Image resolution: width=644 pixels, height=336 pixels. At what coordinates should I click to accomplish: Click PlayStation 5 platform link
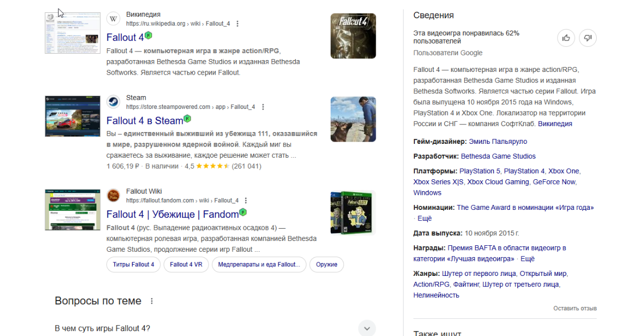pos(480,171)
